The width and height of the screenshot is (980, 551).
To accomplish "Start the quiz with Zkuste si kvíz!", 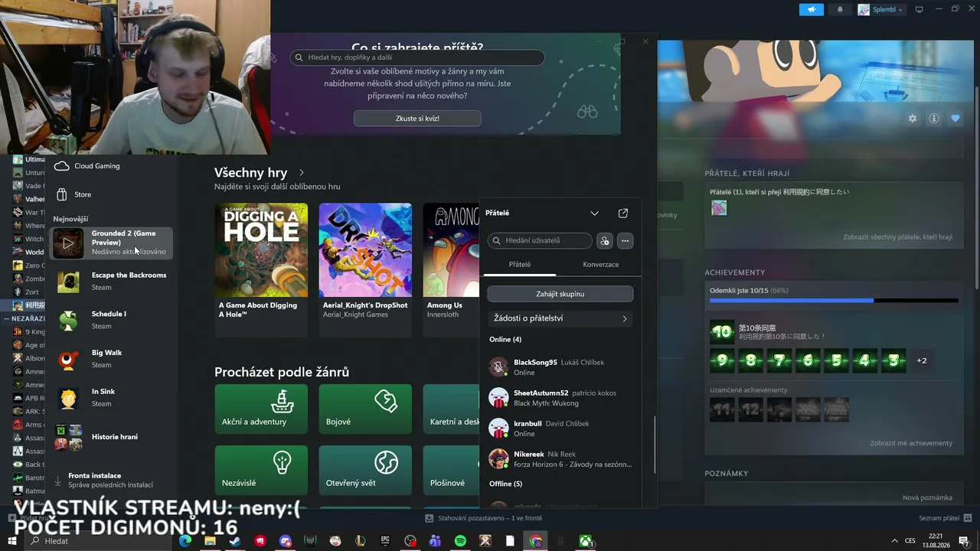I will [417, 119].
